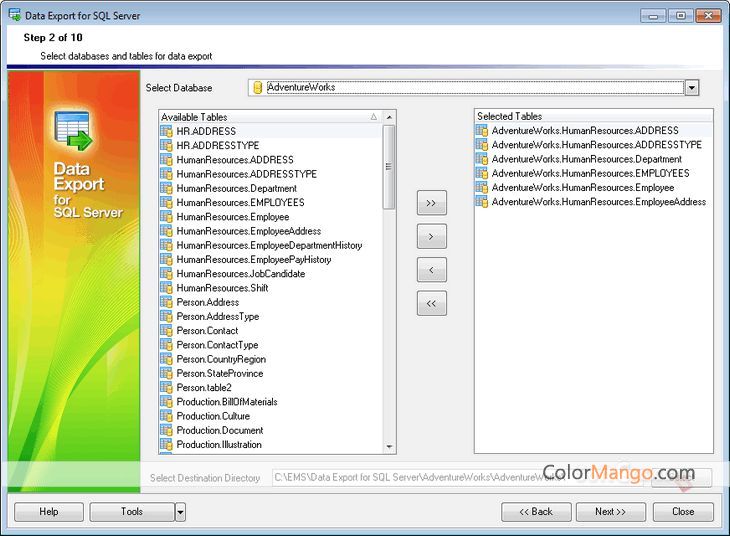Click the Available Tables scrollbar thumb
Screen dimensions: 730x536
(389, 167)
